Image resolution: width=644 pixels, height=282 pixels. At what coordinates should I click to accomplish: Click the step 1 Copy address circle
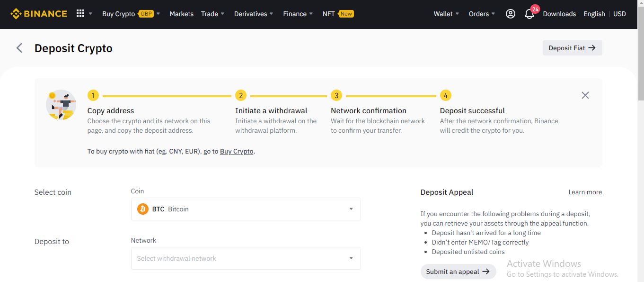pyautogui.click(x=93, y=96)
